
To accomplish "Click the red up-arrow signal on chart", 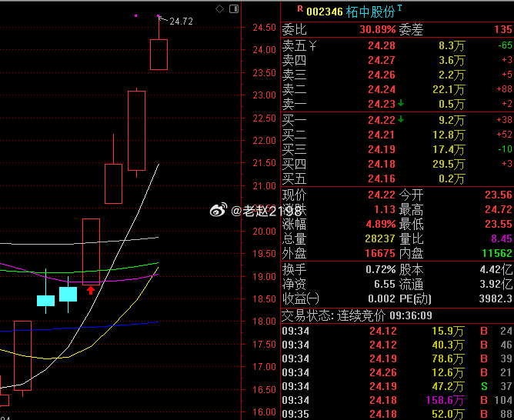I will pos(91,290).
